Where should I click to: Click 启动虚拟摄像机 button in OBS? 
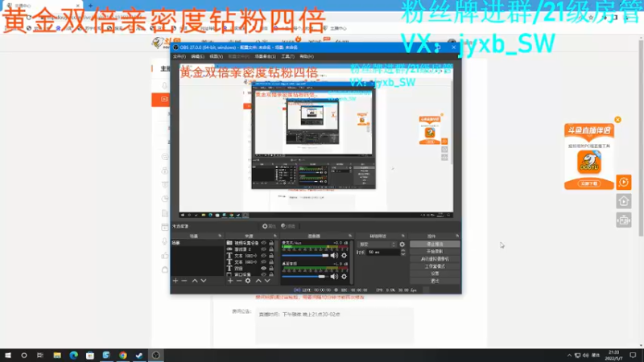435,259
